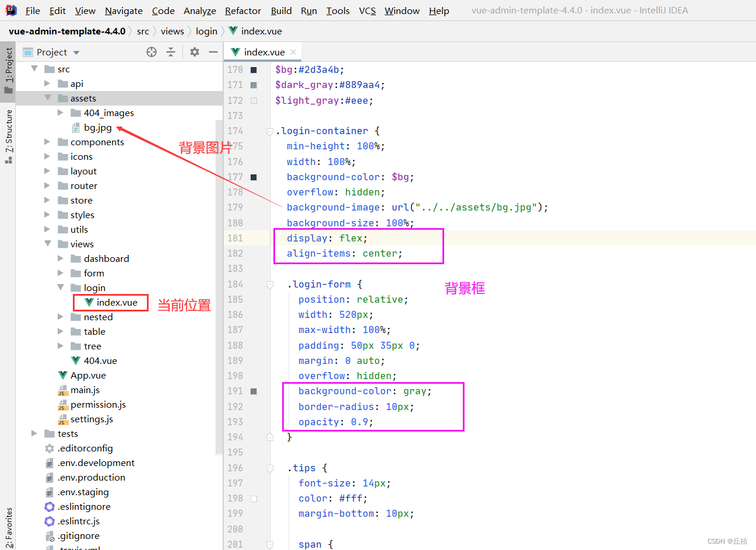756x550 pixels.
Task: Open the Favorites tool window tab
Action: pyautogui.click(x=8, y=527)
